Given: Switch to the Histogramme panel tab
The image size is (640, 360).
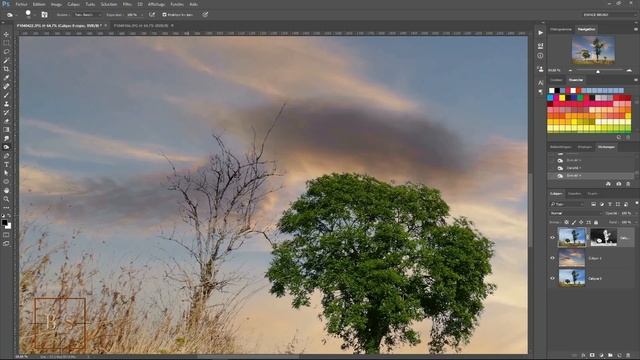Looking at the screenshot, I should click(x=561, y=29).
